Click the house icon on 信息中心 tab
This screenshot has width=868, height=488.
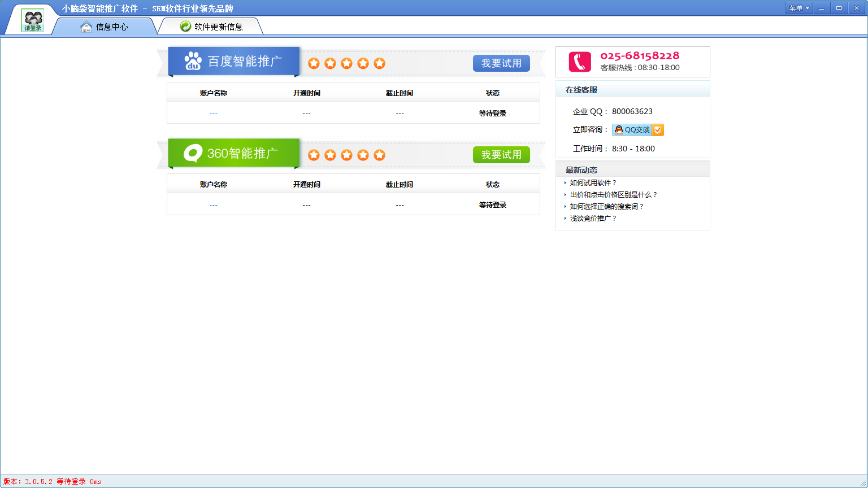coord(86,27)
